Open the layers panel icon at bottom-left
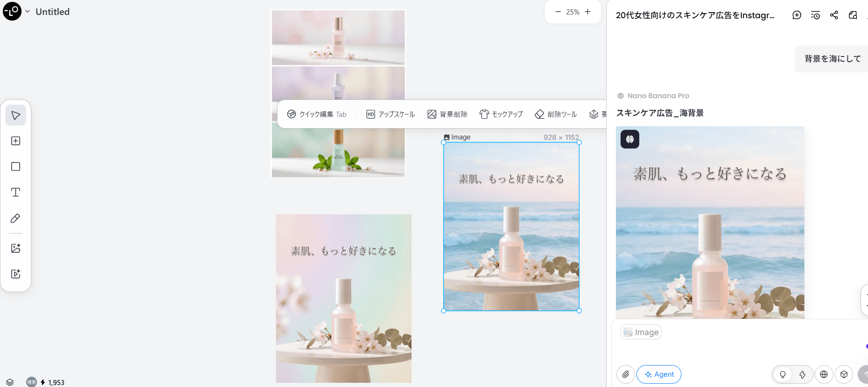Viewport: 868px width, 387px height. coord(10,382)
